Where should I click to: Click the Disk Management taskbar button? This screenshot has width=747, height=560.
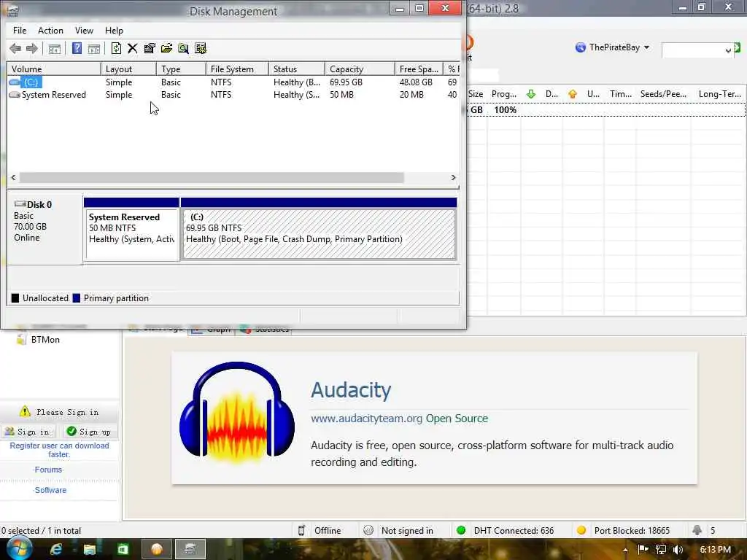click(190, 550)
